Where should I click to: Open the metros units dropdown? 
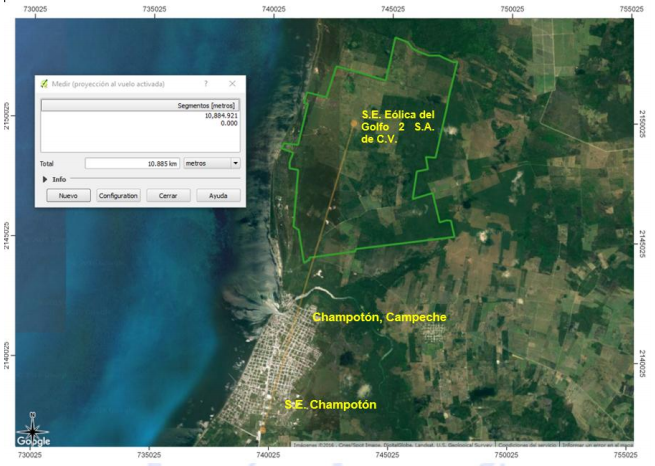click(x=212, y=162)
